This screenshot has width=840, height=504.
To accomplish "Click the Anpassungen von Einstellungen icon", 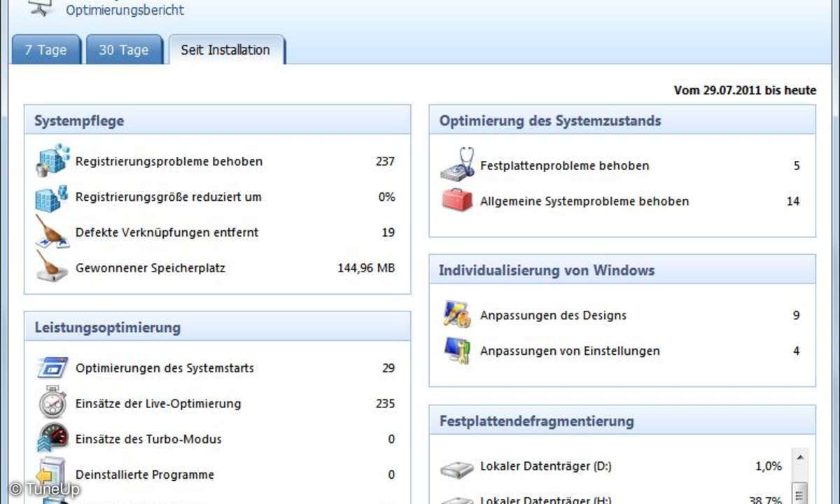I will click(x=458, y=351).
